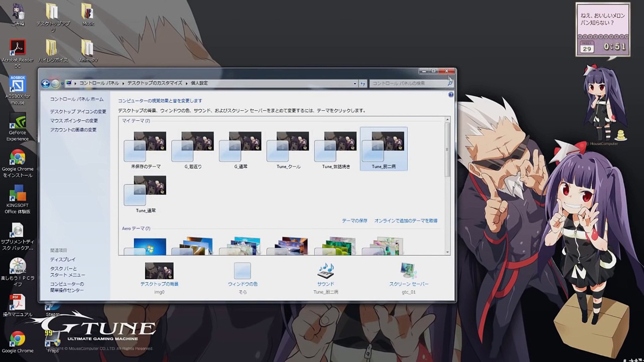Select the Tune_厨二病 theme
Image resolution: width=644 pixels, height=362 pixels.
tap(384, 149)
